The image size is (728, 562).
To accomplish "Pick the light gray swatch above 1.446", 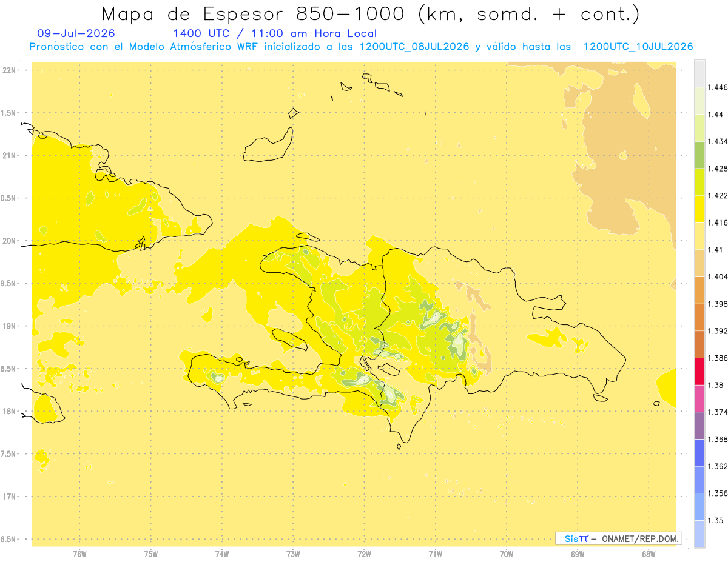I will (x=699, y=74).
